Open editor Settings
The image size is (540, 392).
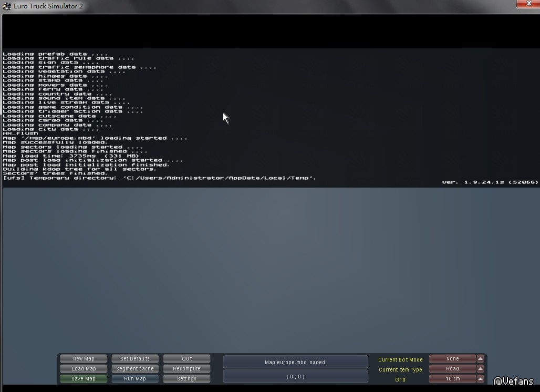[186, 379]
